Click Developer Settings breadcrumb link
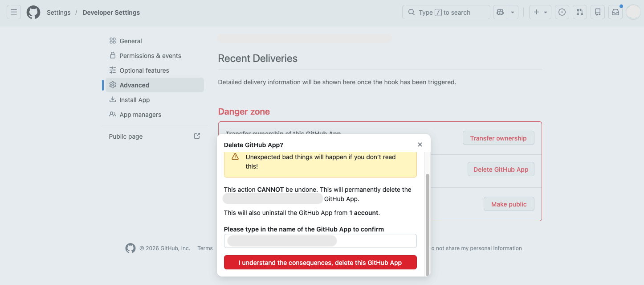 tap(111, 12)
